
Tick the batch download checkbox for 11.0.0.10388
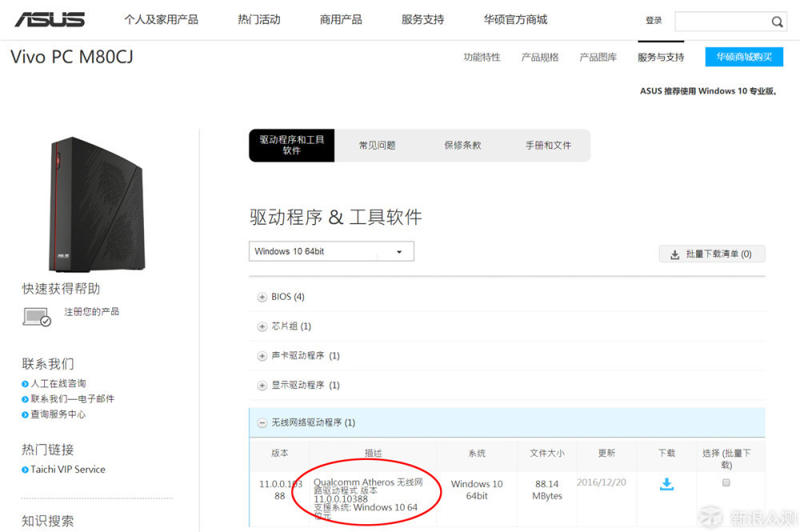tap(726, 482)
